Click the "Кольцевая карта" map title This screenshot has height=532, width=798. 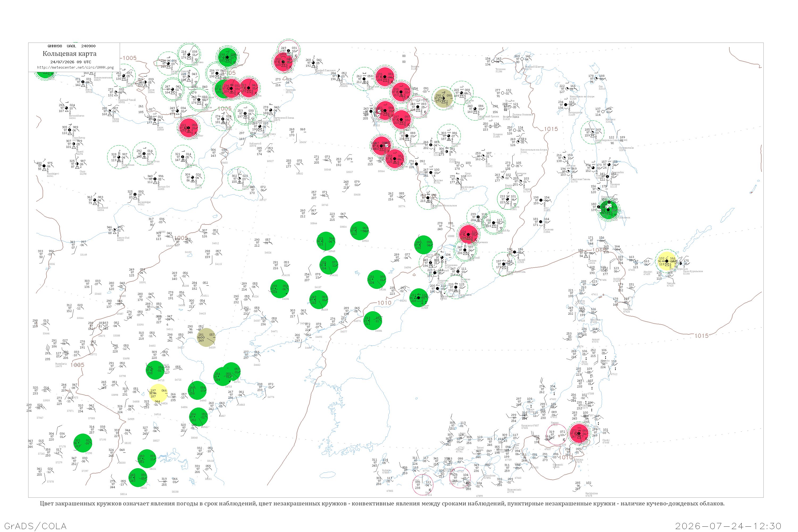(x=69, y=54)
